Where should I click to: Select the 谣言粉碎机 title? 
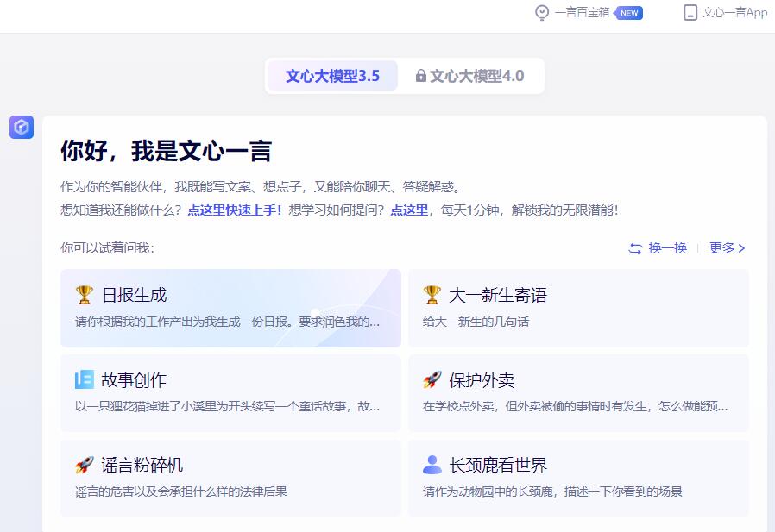pyautogui.click(x=142, y=465)
